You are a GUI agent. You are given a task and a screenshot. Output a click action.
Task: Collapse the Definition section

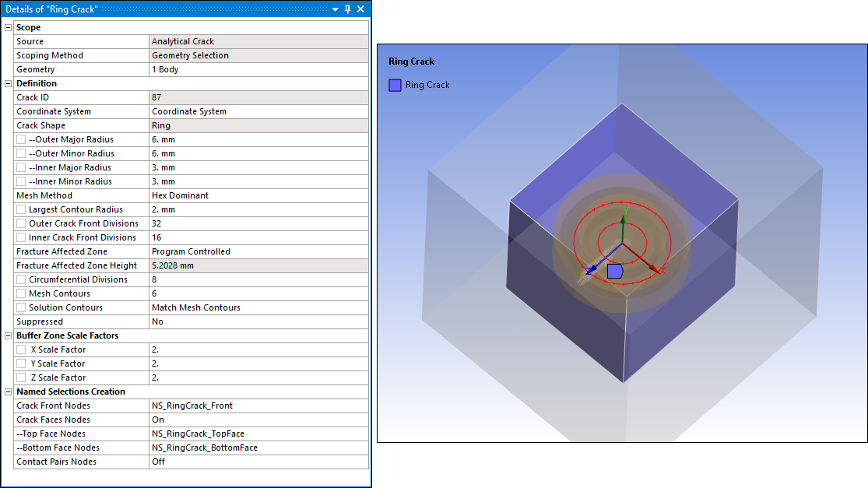pyautogui.click(x=8, y=83)
